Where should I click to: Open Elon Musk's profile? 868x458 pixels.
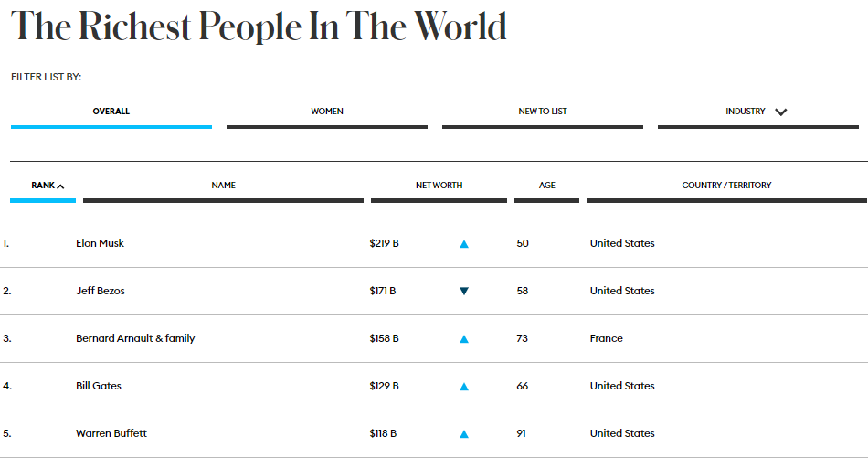[x=100, y=243]
